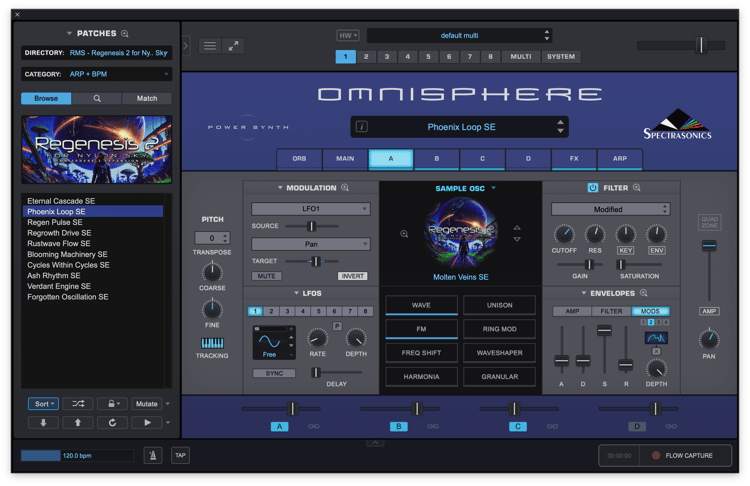Adjust the modulation SOURCE slider

point(311,226)
